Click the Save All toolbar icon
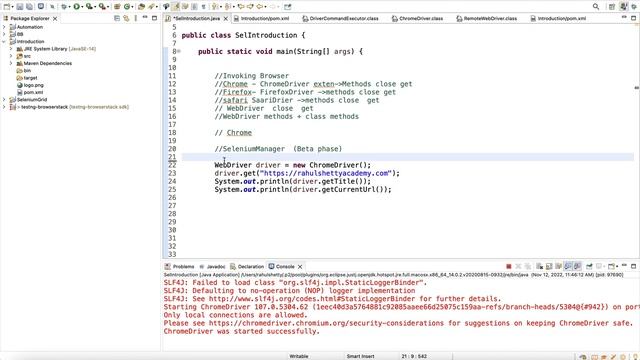Screen dimensions: 640x360 tap(29, 7)
